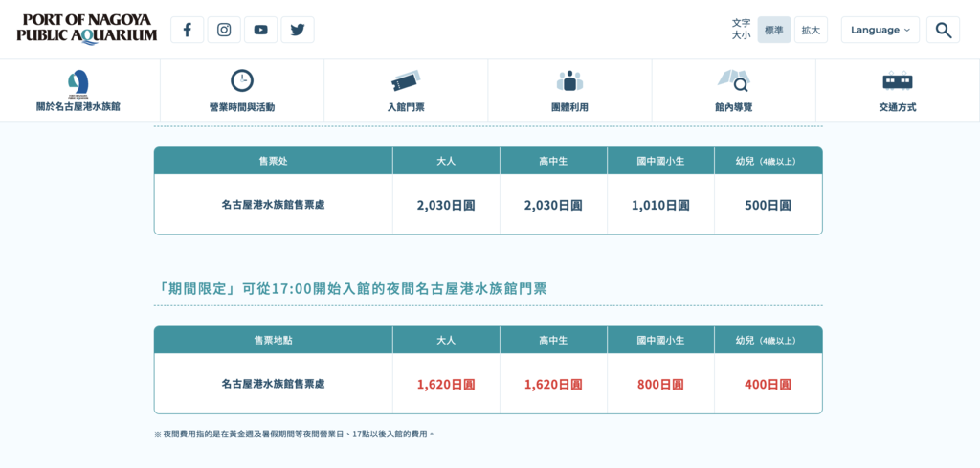Screen dimensions: 980x468
Task: Click the red 400日圓 price
Action: click(768, 385)
